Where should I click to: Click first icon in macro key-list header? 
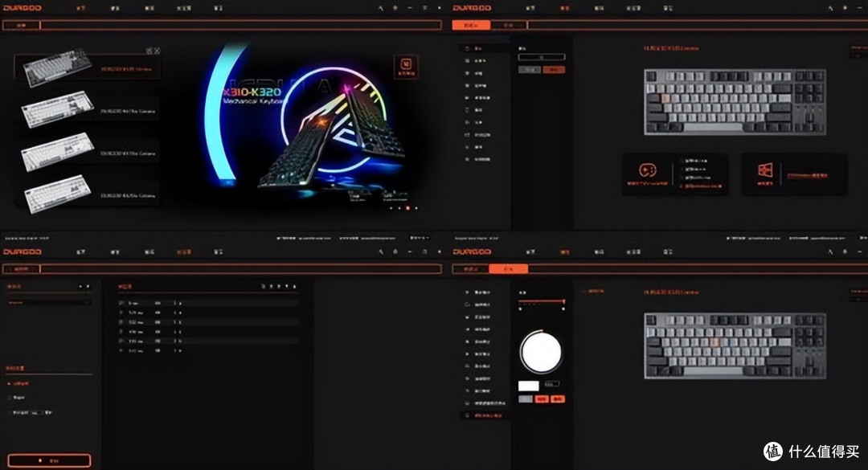click(x=264, y=286)
